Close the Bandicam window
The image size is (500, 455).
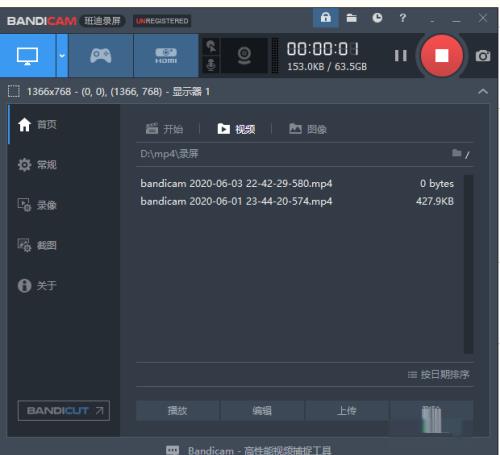coord(483,18)
